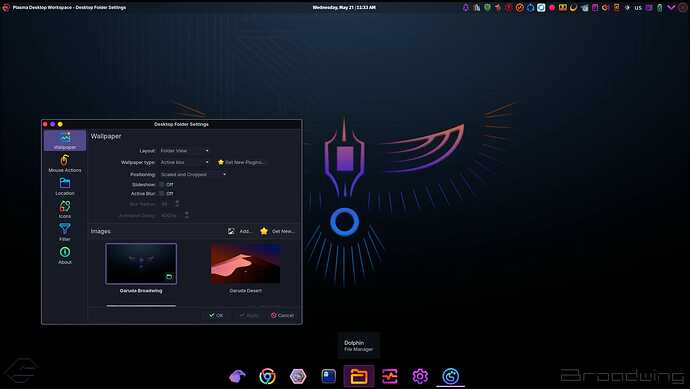Click the Animation Delay spinbox arrows
This screenshot has height=389, width=690.
pos(187,215)
